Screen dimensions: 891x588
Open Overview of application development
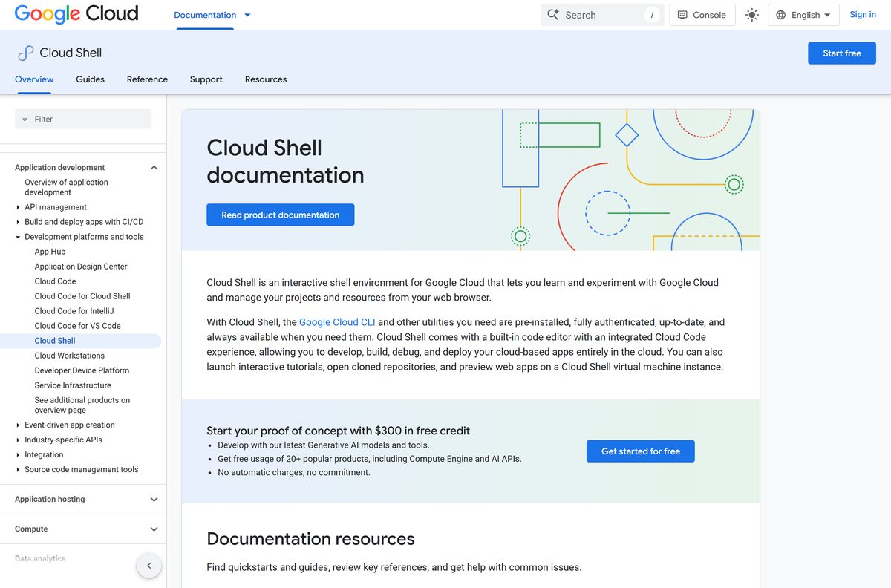click(66, 187)
